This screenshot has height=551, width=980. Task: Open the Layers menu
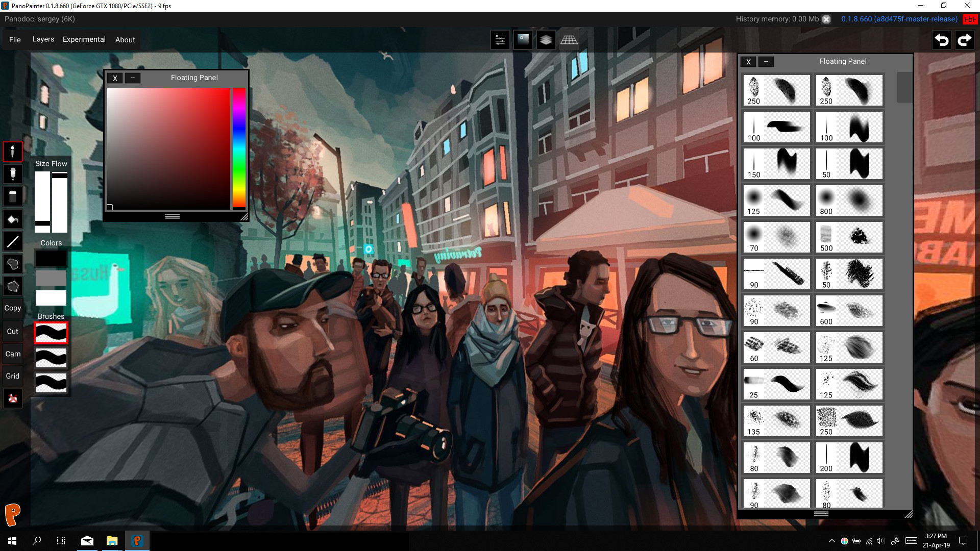click(x=43, y=39)
